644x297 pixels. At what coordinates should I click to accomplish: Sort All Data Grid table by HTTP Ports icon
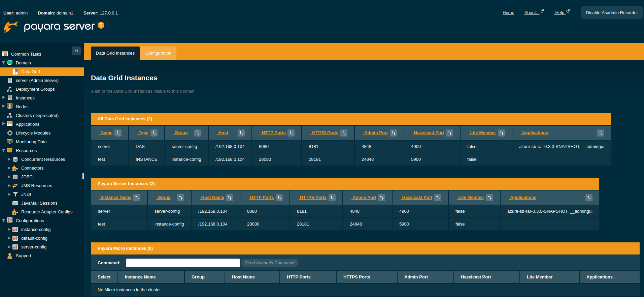[x=291, y=133]
